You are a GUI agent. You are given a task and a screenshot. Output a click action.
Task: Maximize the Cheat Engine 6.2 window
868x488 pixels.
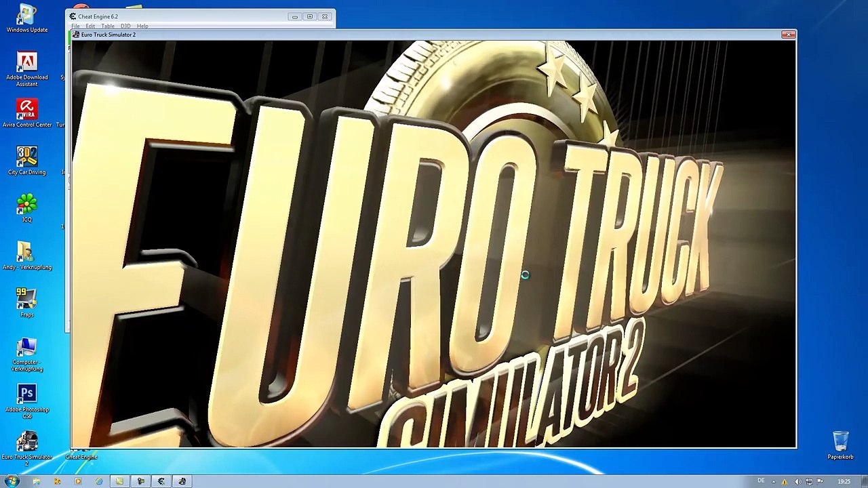[x=310, y=16]
